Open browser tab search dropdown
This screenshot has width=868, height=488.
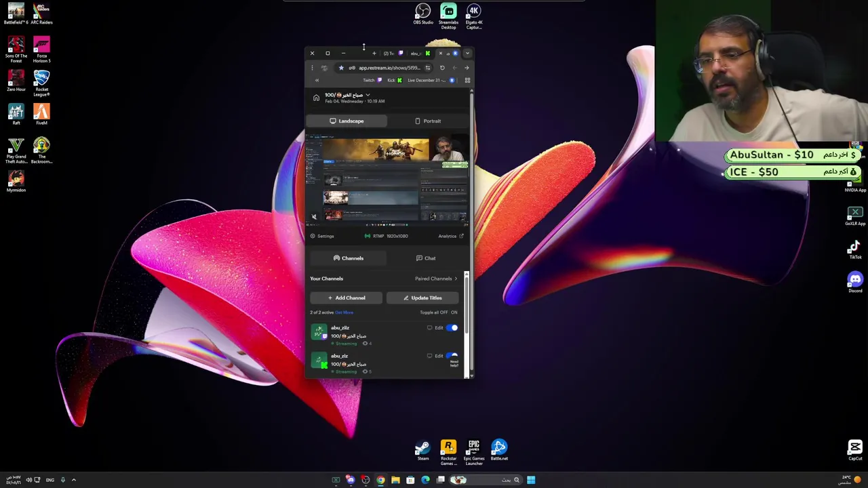(x=467, y=54)
